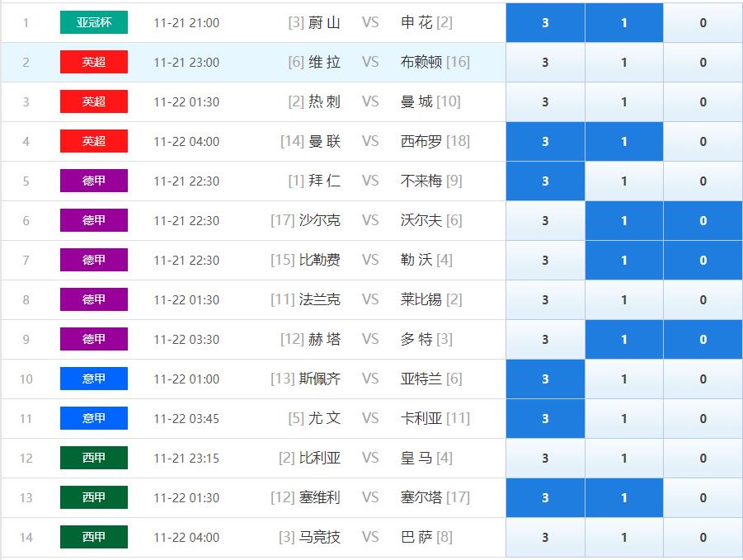The image size is (743, 560).
Task: Deselect result 0 for 比勒费 vs 勒沃
Action: point(703,260)
